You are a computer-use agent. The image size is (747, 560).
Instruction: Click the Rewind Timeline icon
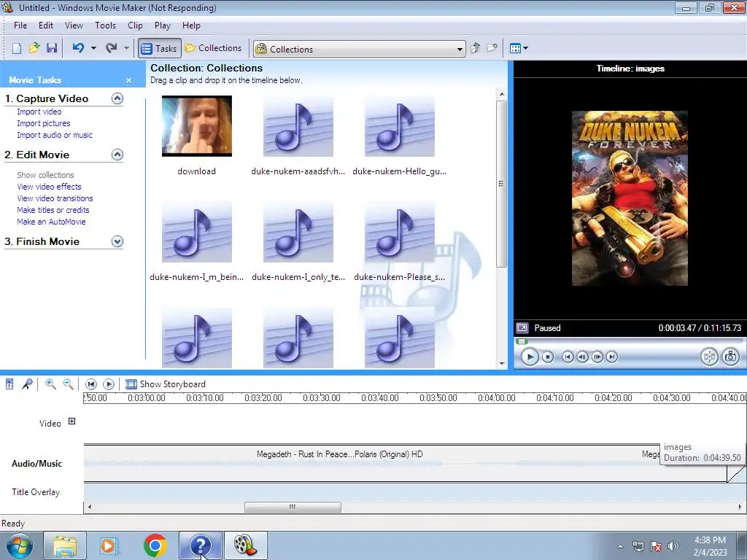(91, 384)
